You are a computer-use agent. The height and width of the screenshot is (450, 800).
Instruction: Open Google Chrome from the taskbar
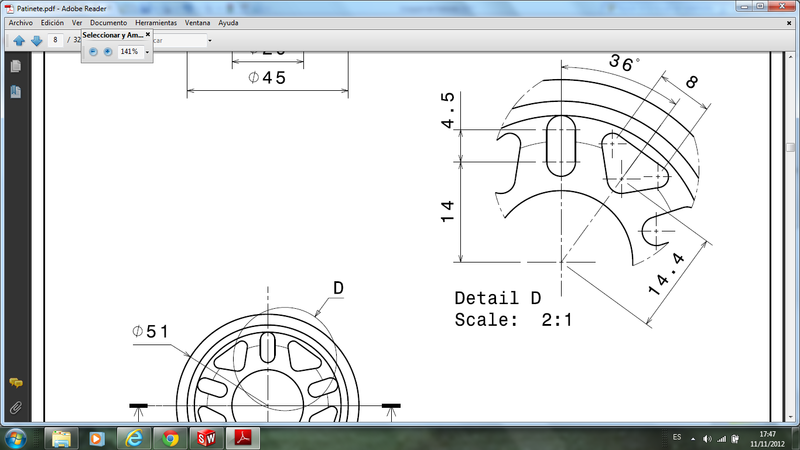[170, 439]
